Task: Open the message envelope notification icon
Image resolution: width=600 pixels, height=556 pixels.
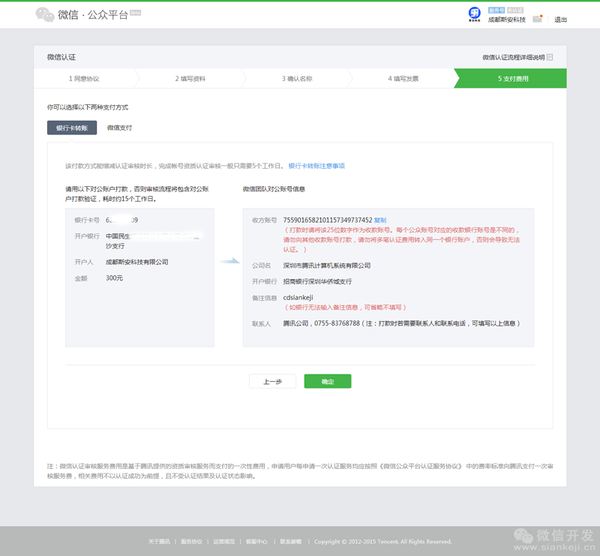Action: click(538, 19)
